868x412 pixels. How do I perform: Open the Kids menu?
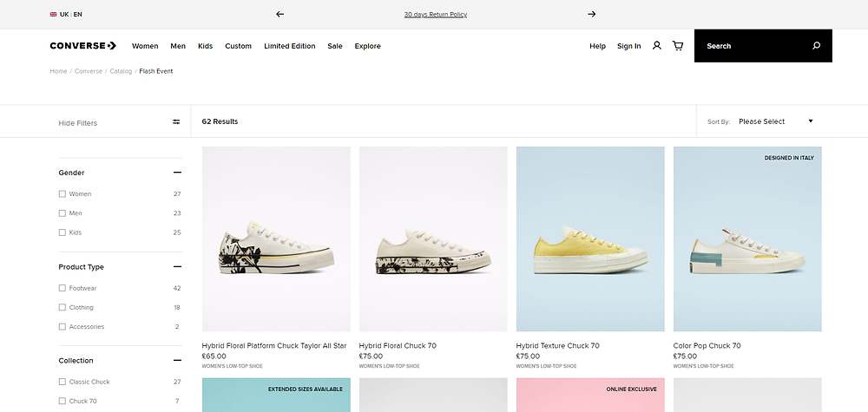206,46
